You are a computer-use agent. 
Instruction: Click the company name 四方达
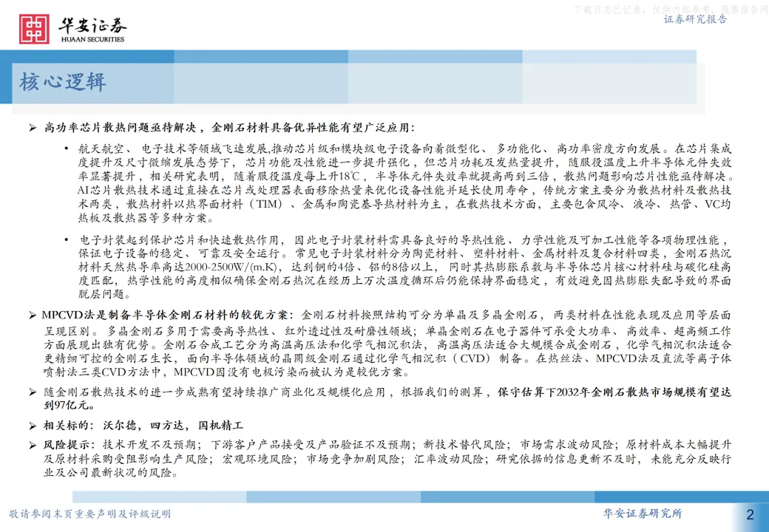pyautogui.click(x=167, y=425)
